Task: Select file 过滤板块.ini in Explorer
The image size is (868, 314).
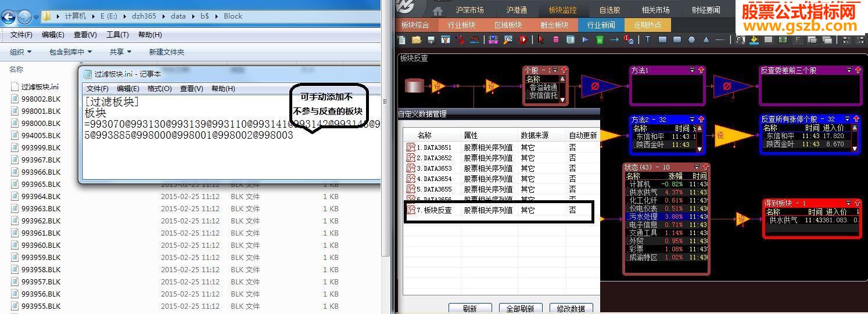Action: pyautogui.click(x=35, y=86)
